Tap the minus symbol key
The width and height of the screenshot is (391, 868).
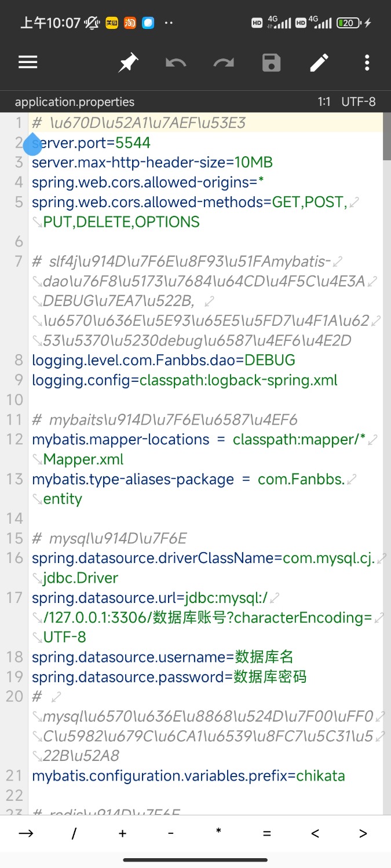click(x=170, y=833)
